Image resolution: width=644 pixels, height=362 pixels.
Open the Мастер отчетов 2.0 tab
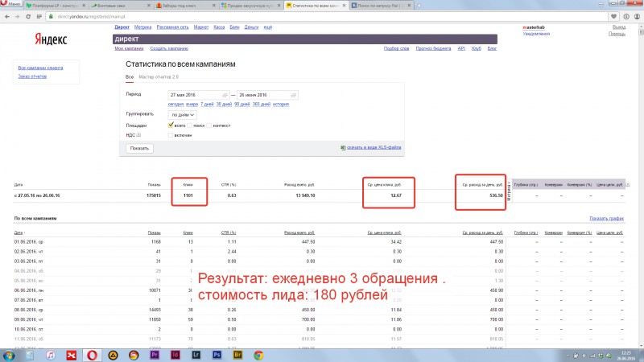point(159,76)
